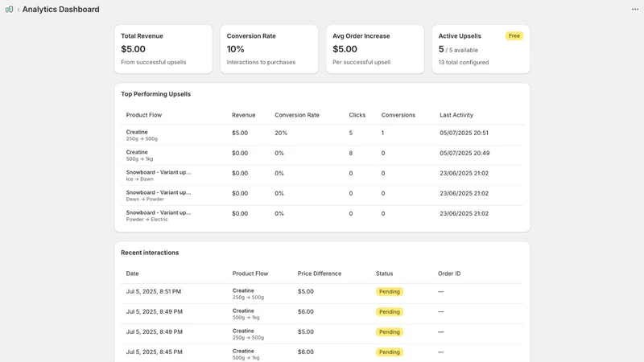
Task: Click the Active Upsells card title
Action: [460, 36]
